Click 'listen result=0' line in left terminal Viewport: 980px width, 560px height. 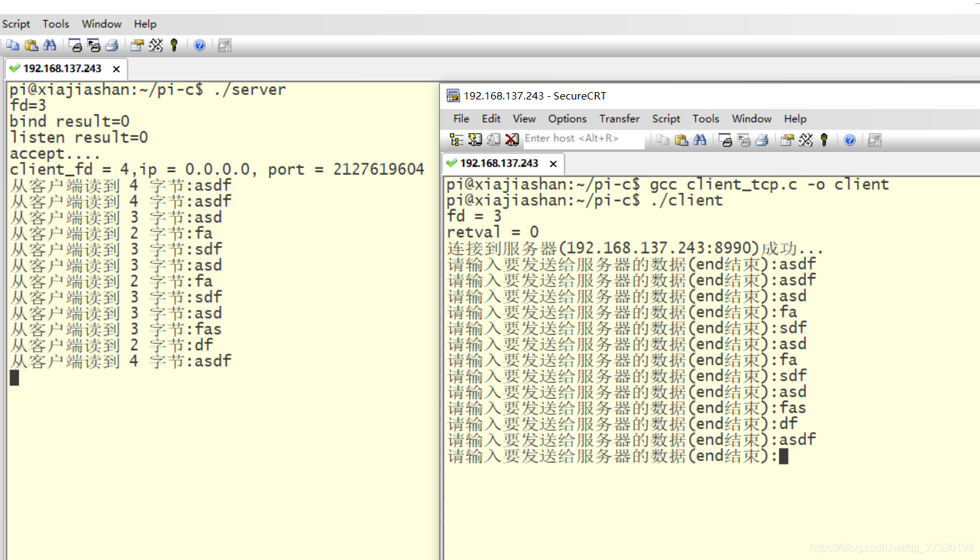tap(79, 138)
